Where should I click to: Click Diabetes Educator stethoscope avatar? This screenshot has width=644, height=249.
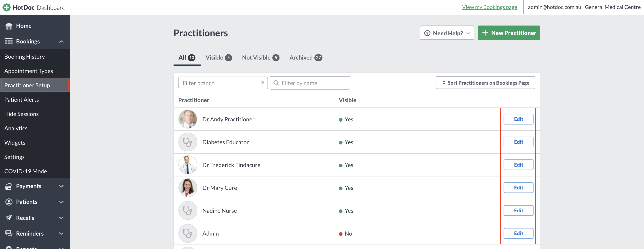coord(188,142)
